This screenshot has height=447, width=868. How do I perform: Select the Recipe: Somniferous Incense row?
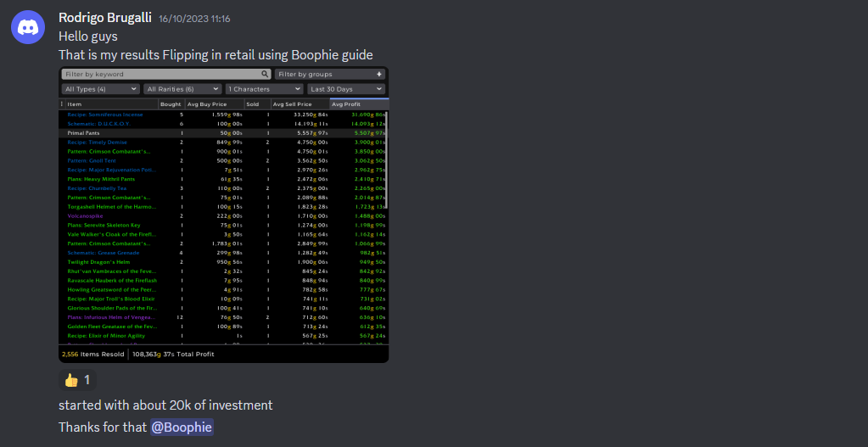pyautogui.click(x=222, y=115)
